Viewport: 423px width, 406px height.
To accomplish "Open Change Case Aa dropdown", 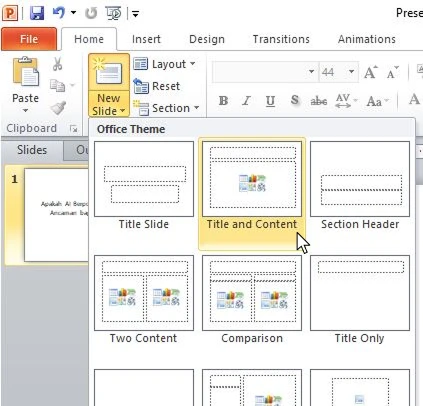I will point(377,101).
